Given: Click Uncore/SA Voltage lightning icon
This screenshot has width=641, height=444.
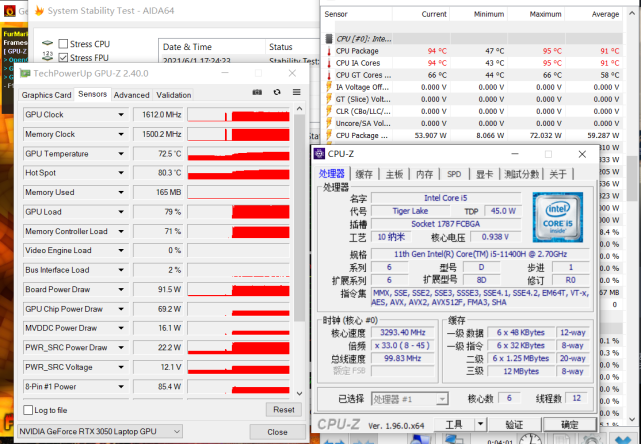Looking at the screenshot, I should tap(329, 123).
